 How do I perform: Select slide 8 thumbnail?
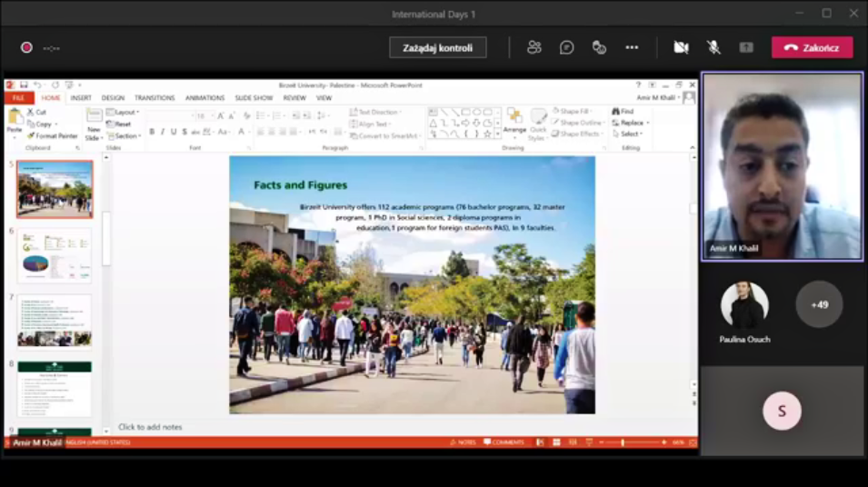[55, 389]
